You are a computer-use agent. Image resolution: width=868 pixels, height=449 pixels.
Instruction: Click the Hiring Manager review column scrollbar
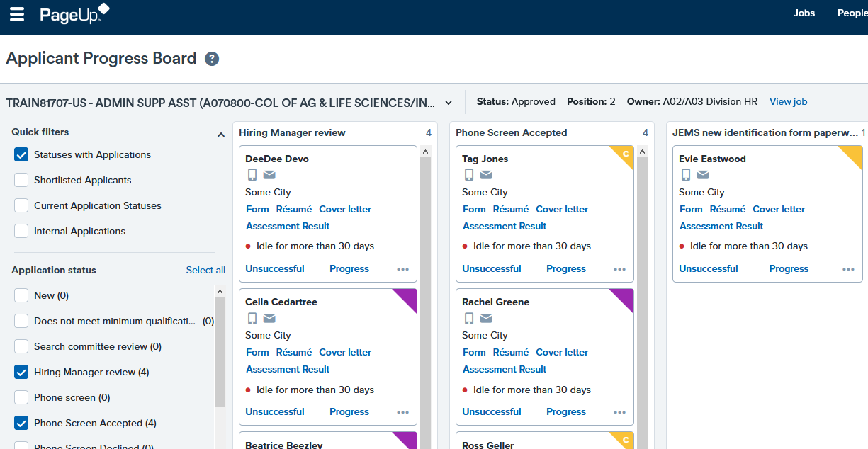[x=426, y=302]
